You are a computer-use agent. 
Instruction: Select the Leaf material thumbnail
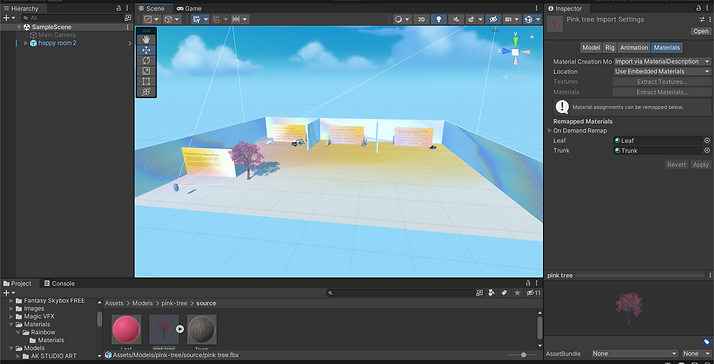tap(126, 329)
